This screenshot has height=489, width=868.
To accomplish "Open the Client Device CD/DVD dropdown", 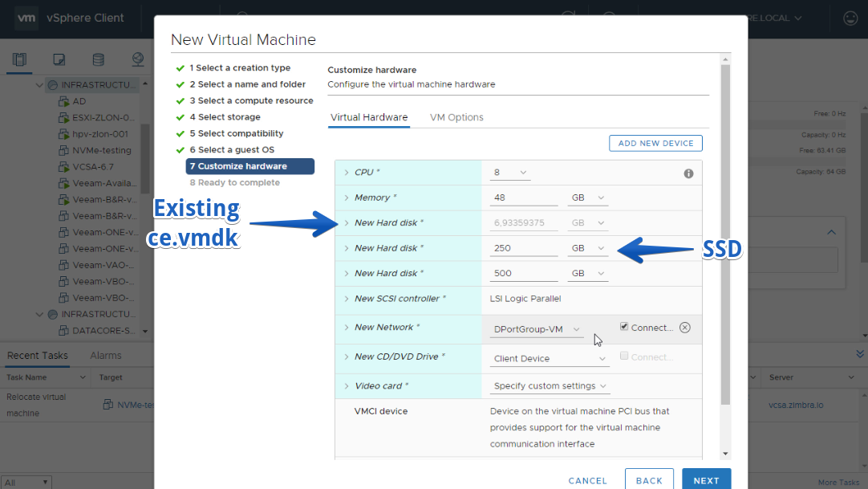I will click(x=550, y=358).
